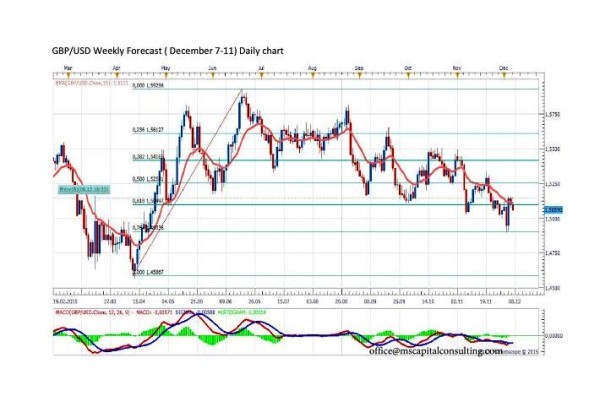Select Fibonacci label '0,000 1,59296'
Viewport: 600px width, 396px height.
click(x=148, y=86)
